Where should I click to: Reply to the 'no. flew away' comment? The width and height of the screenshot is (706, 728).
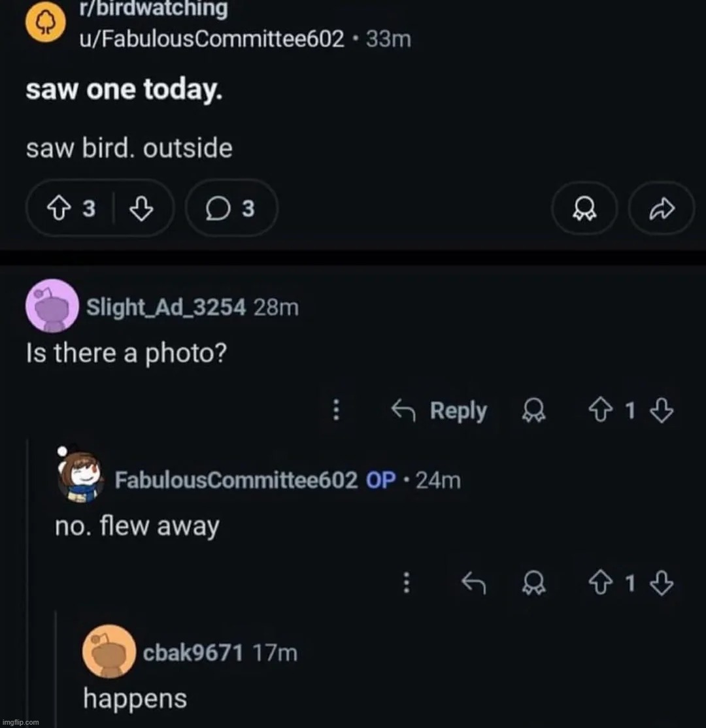474,582
